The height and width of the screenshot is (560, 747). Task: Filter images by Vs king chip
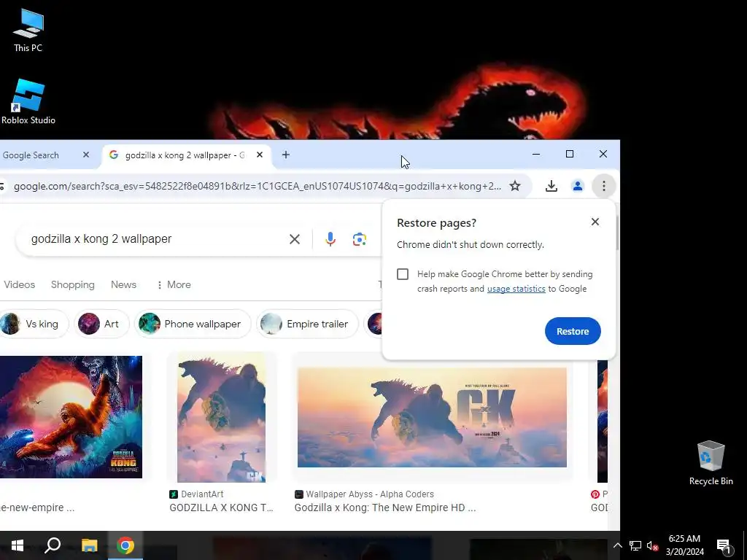(x=34, y=324)
